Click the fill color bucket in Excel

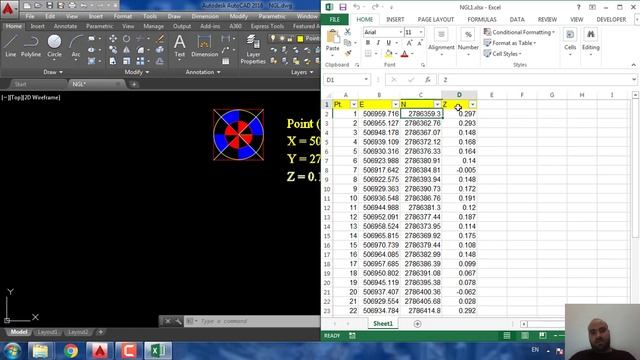click(x=388, y=53)
